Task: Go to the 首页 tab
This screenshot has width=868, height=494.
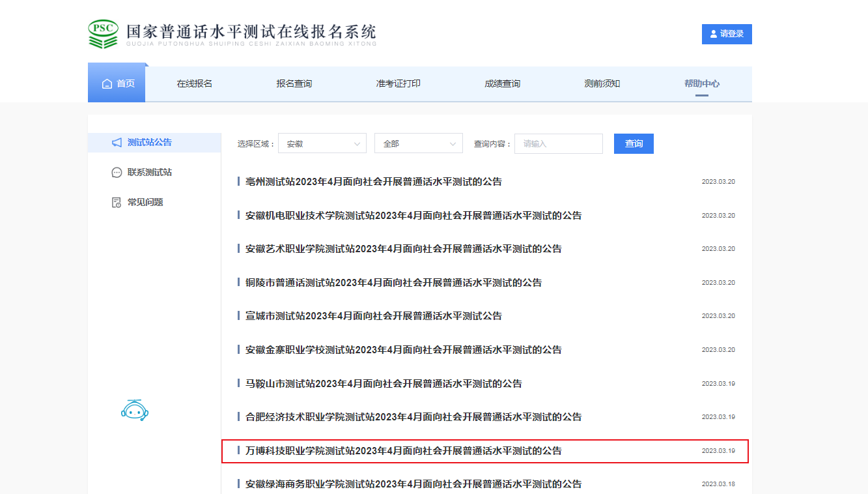Action: pyautogui.click(x=117, y=83)
